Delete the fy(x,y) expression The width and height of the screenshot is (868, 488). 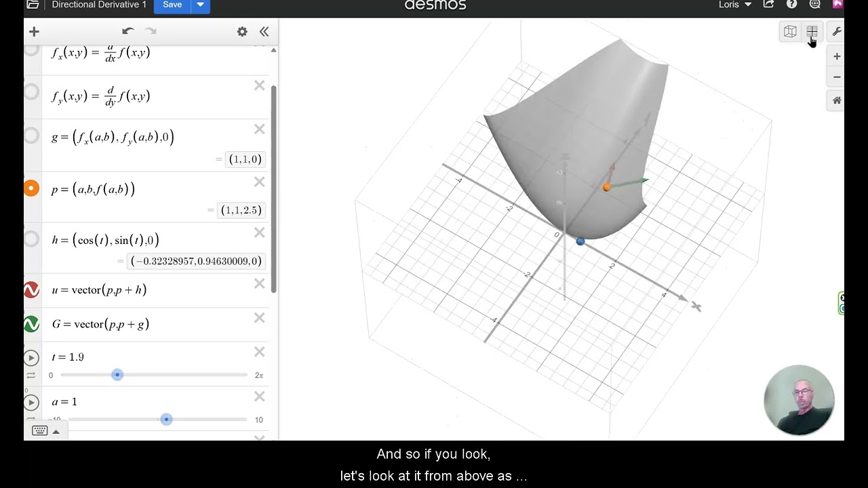tap(260, 85)
